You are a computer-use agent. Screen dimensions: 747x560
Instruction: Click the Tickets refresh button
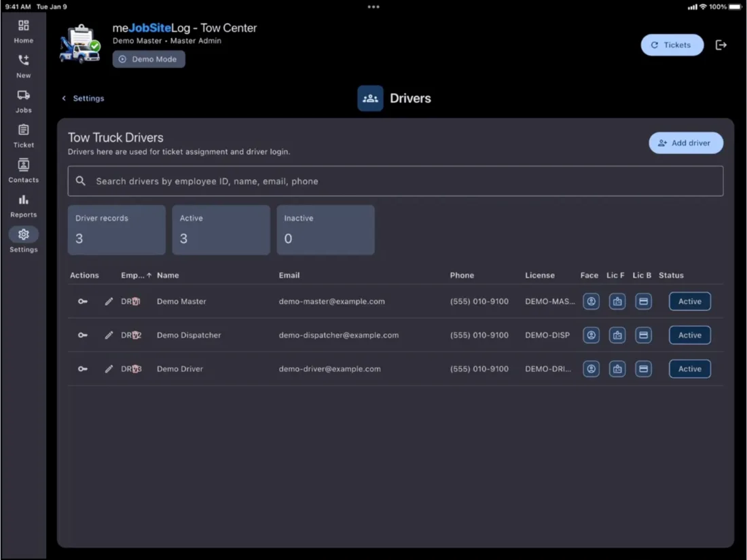(672, 45)
